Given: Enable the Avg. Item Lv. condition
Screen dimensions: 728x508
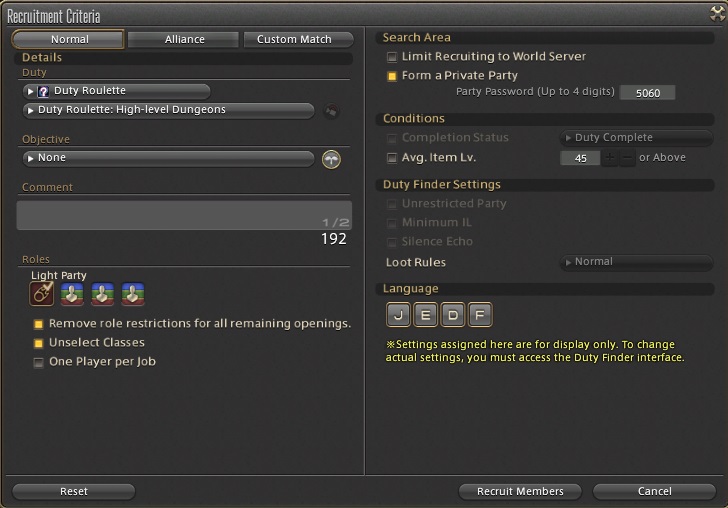Looking at the screenshot, I should pyautogui.click(x=392, y=158).
